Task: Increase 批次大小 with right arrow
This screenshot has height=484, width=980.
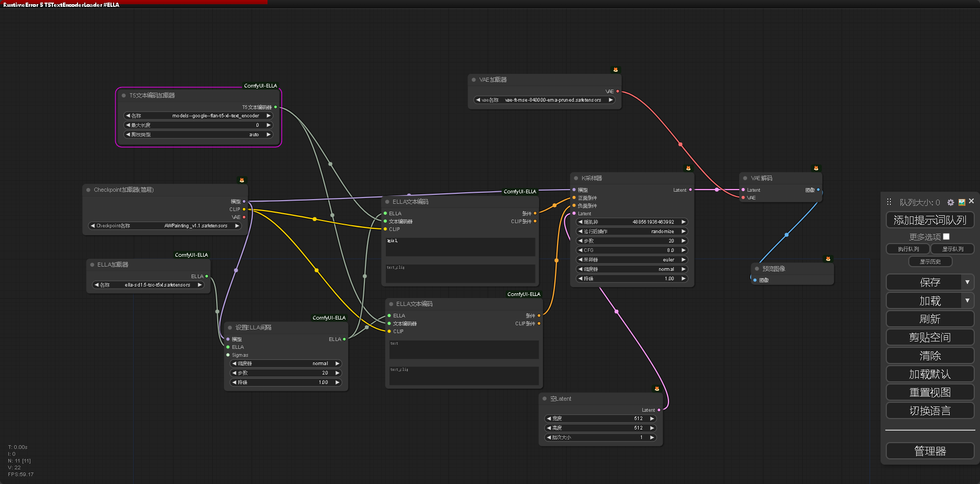Action: tap(652, 437)
